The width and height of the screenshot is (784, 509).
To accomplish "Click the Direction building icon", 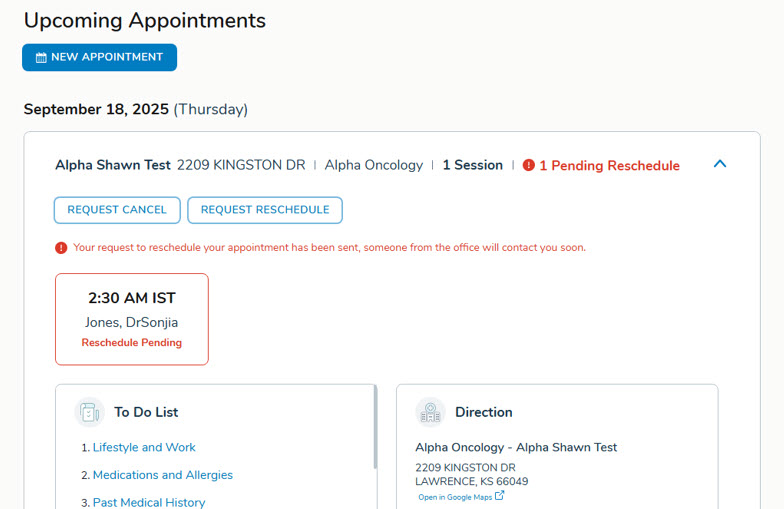I will pos(431,412).
